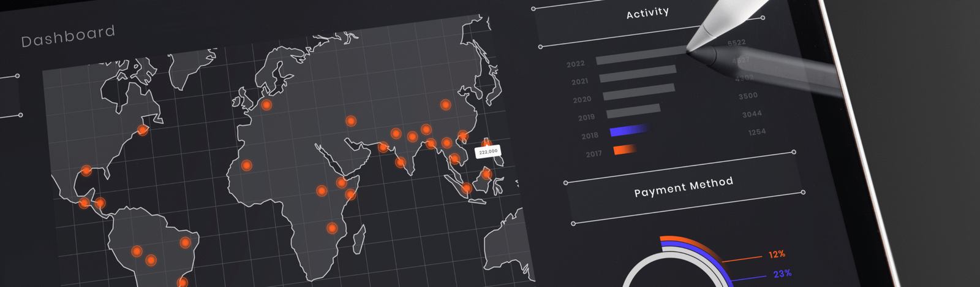
Task: Click the gray 2019 activity bar
Action: [x=633, y=112]
